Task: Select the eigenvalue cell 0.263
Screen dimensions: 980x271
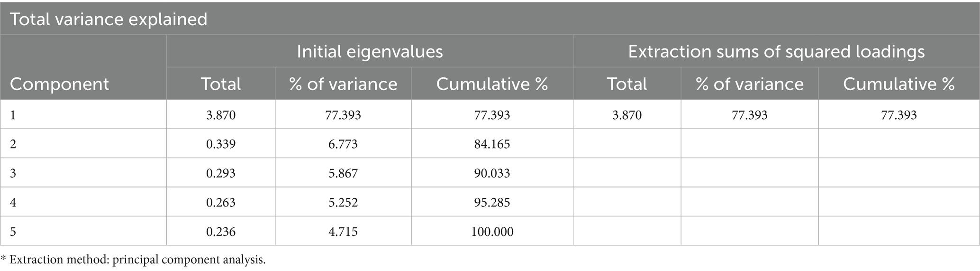Action: (x=221, y=203)
